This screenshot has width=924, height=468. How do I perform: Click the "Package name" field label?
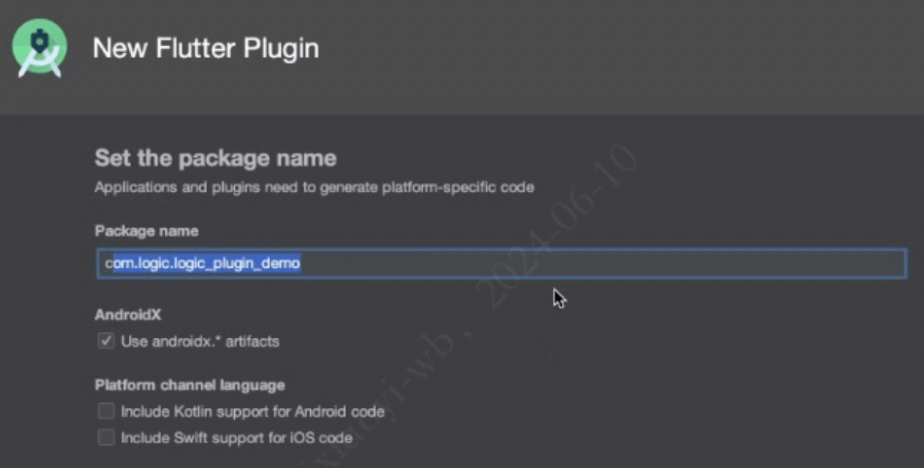tap(140, 230)
